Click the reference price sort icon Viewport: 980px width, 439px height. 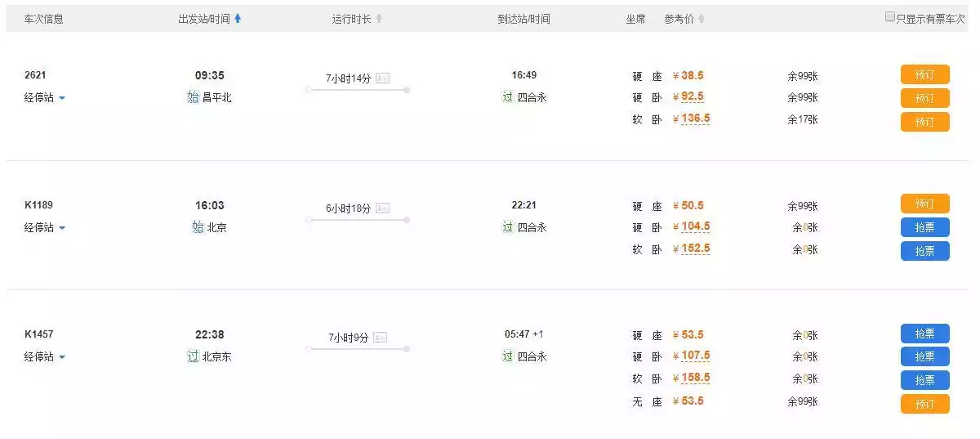702,19
